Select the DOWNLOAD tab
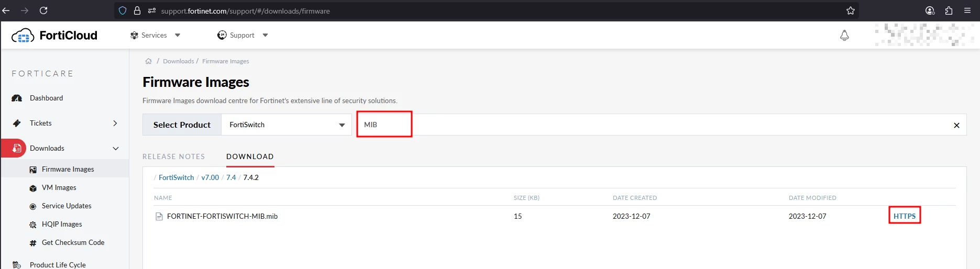Screen dimensions: 980x269 pos(250,156)
